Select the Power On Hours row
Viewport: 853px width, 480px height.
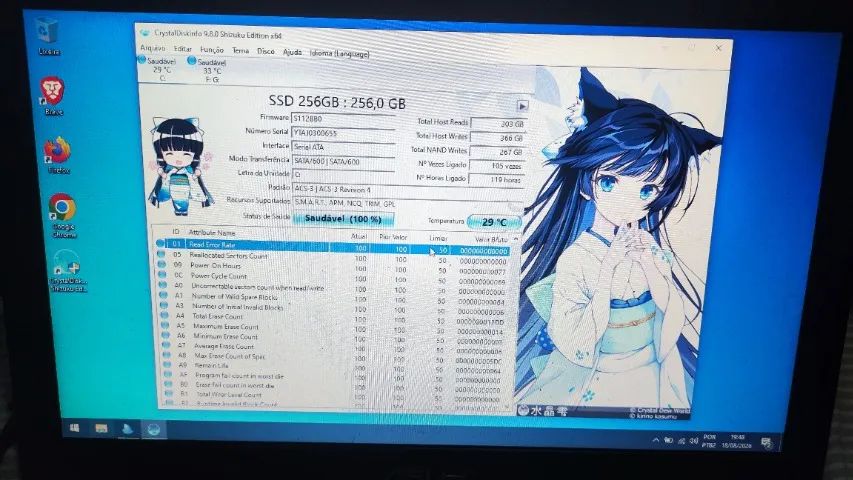point(333,267)
